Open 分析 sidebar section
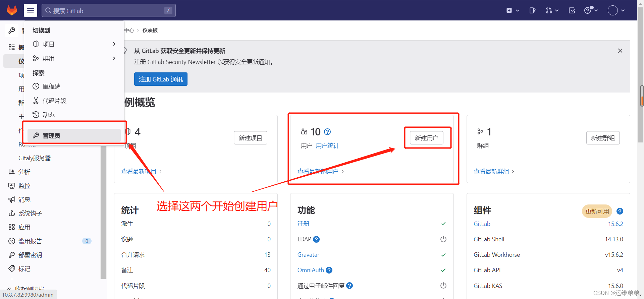The image size is (644, 299). coord(24,172)
